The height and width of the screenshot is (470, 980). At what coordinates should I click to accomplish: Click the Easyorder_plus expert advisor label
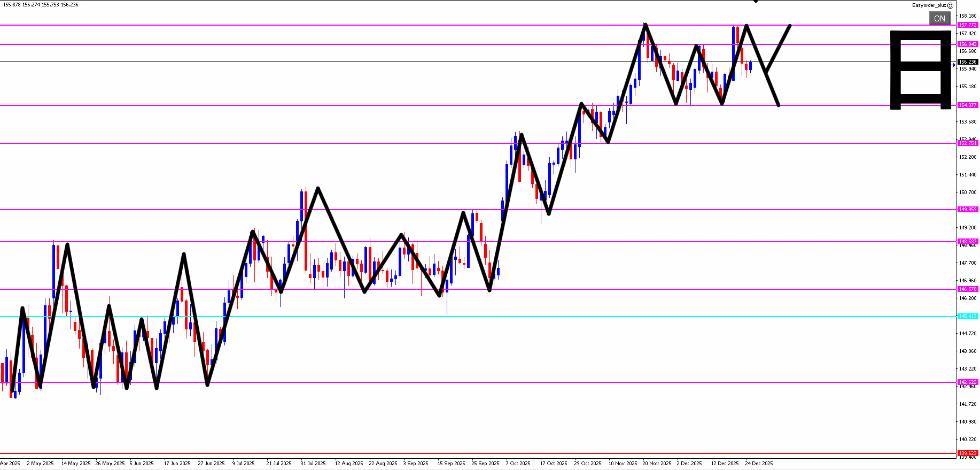pos(929,5)
